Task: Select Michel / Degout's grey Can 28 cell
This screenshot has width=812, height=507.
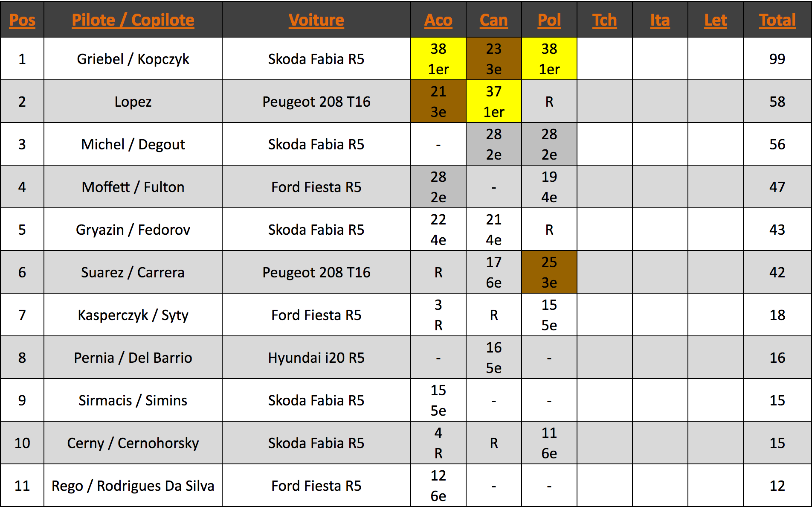Action: 494,144
